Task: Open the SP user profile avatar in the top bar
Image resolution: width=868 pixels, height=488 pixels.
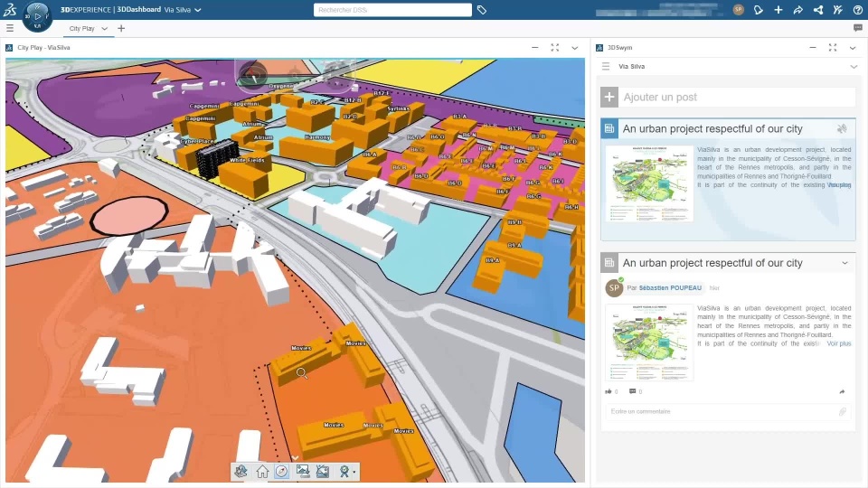Action: pos(738,9)
